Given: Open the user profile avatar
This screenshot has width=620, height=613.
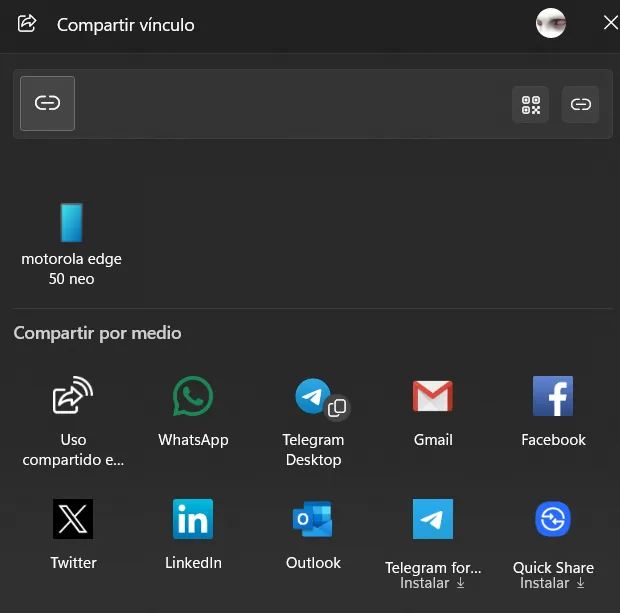Looking at the screenshot, I should pos(550,23).
